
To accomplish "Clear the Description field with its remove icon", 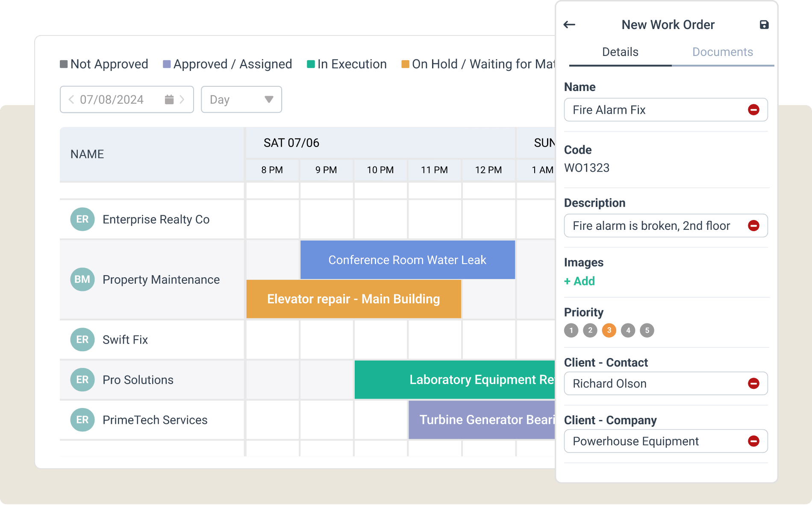I will click(x=754, y=226).
